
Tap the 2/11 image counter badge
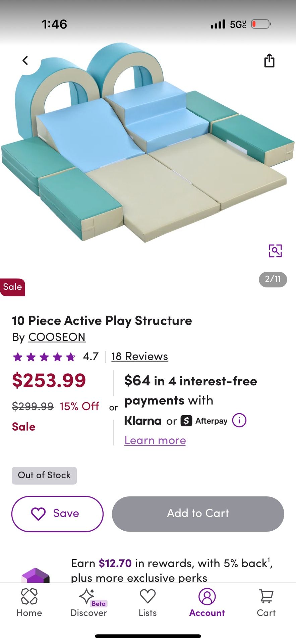(273, 279)
